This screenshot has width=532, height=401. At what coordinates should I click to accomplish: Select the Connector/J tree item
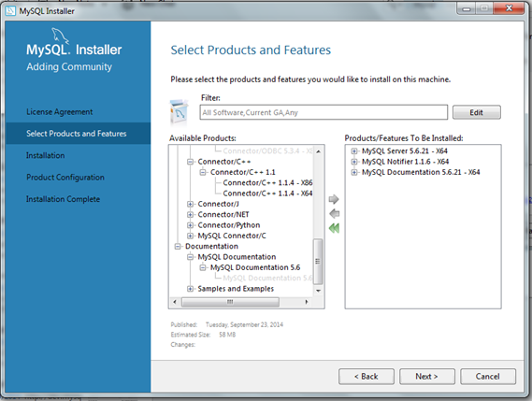(218, 204)
